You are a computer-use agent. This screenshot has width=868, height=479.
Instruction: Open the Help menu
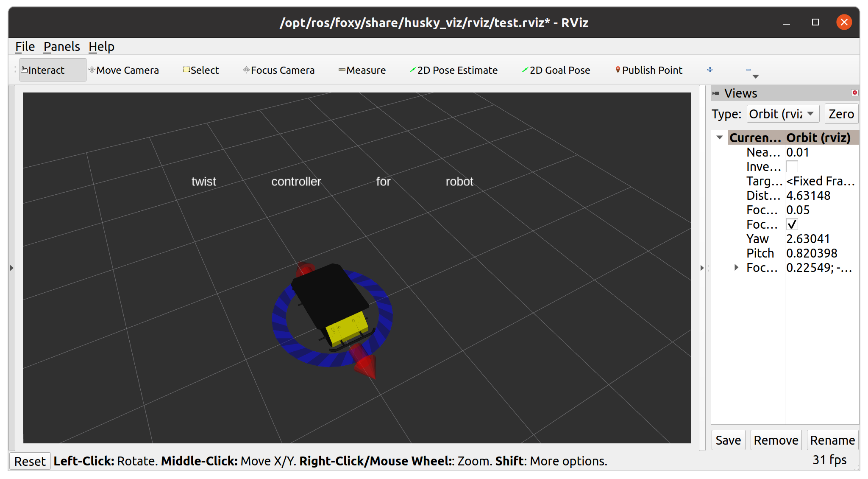(x=101, y=46)
